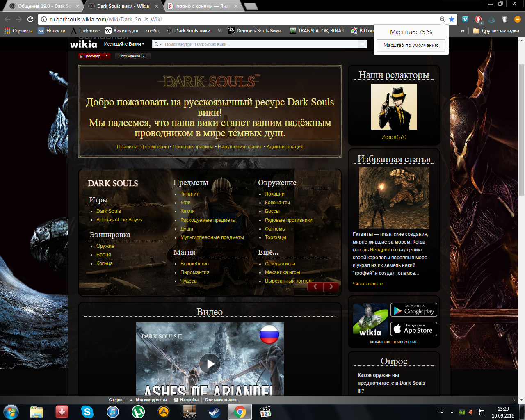Click the App Store download badge
The image size is (525, 420).
[x=414, y=329]
